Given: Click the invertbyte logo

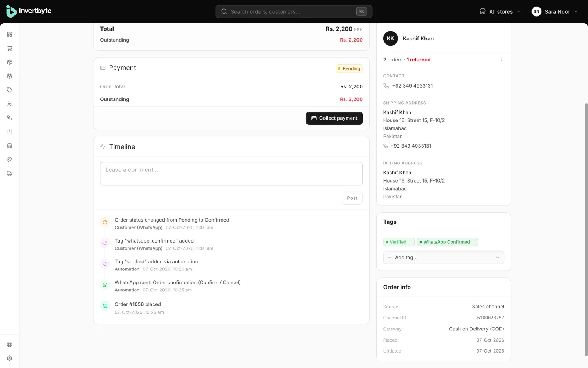Looking at the screenshot, I should click(x=29, y=11).
